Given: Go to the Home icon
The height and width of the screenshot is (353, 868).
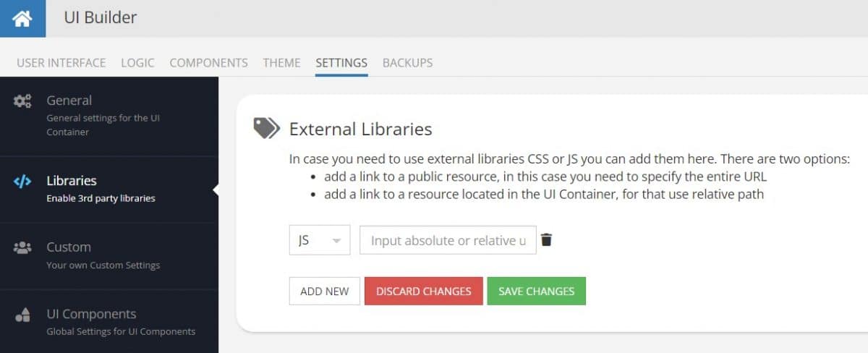Looking at the screenshot, I should [22, 18].
